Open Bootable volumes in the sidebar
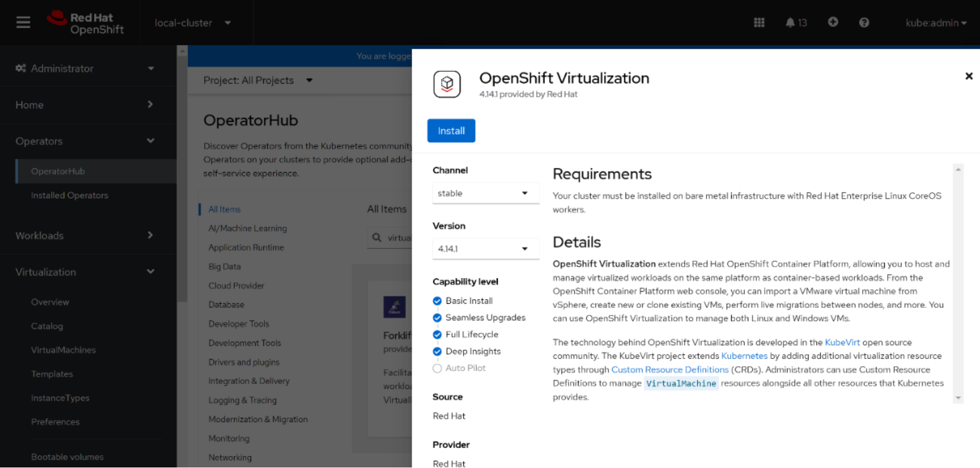 67,457
